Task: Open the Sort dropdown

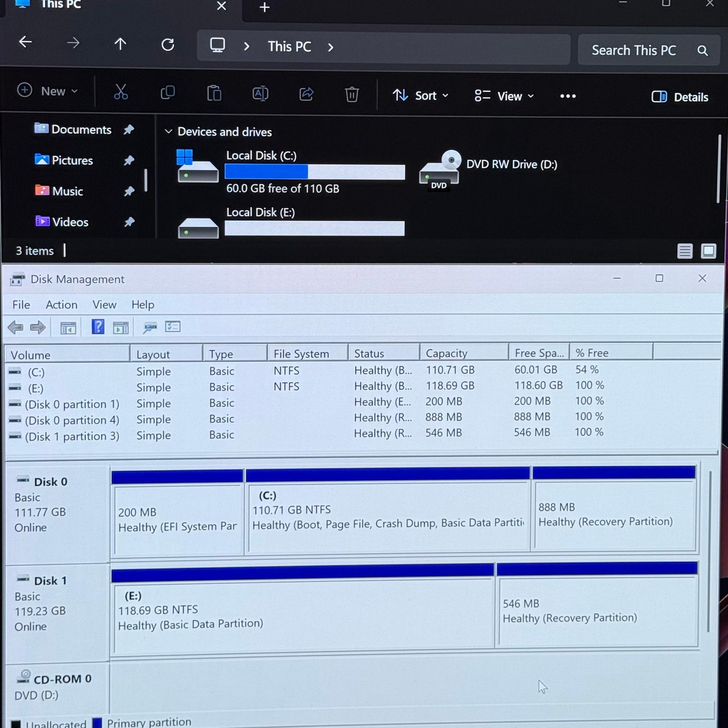Action: [x=421, y=95]
